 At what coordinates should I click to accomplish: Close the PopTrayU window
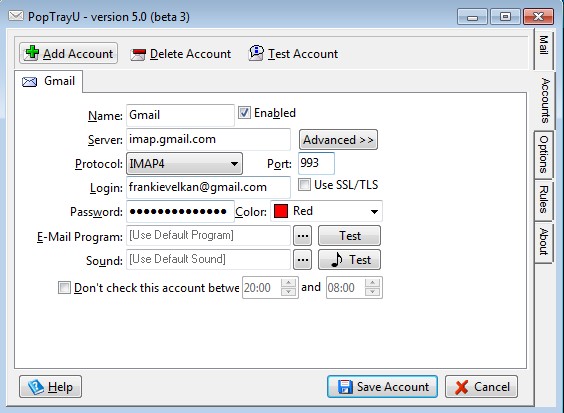538,17
